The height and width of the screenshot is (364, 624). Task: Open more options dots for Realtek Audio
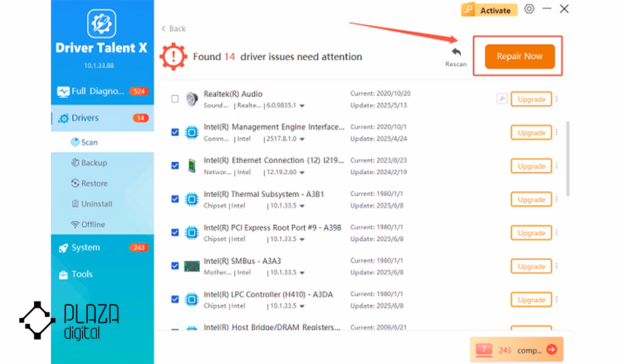pyautogui.click(x=556, y=99)
